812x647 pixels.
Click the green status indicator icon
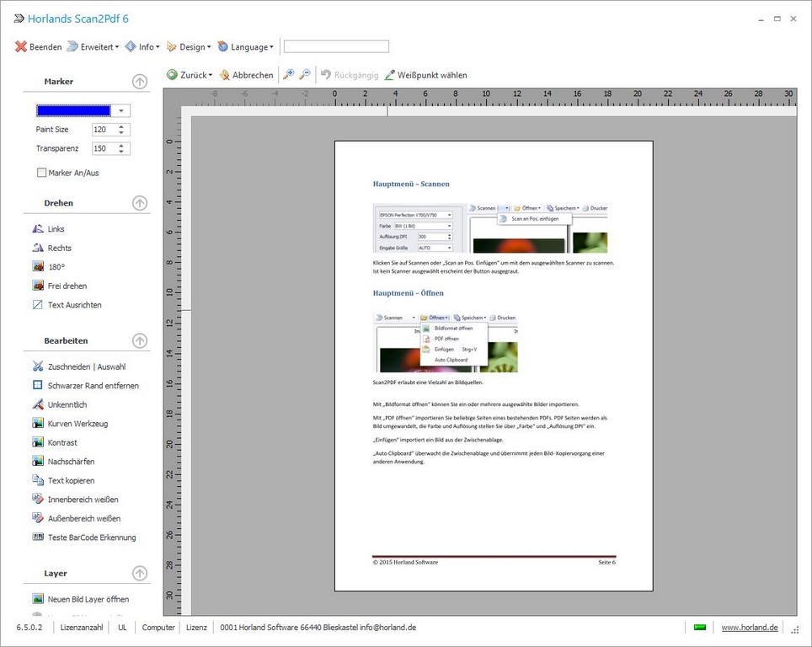pos(700,628)
